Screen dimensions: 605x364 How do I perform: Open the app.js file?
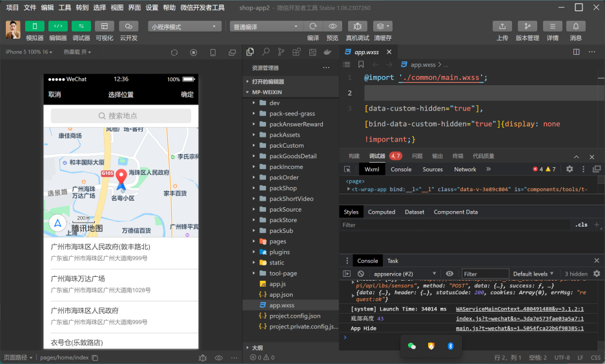291,284
